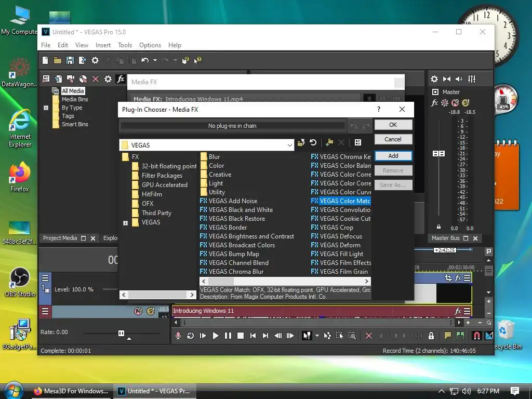Image resolution: width=532 pixels, height=399 pixels.
Task: Click Play in the transport bar
Action: [x=216, y=336]
